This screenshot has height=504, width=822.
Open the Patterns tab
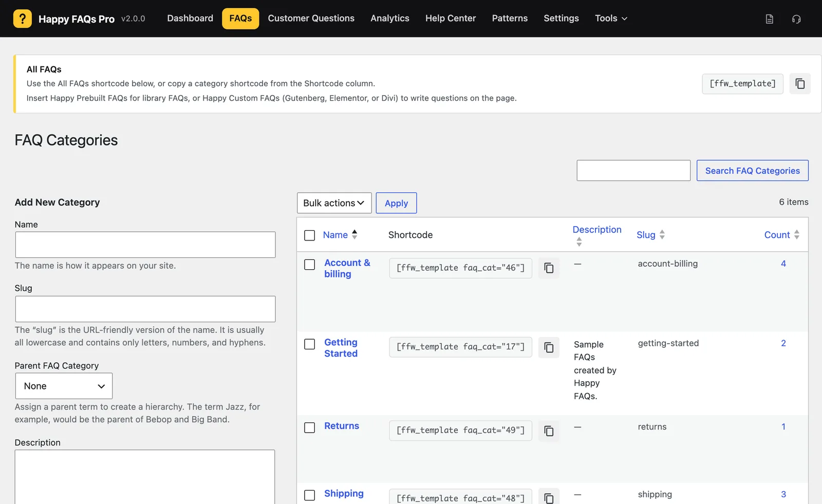[x=510, y=18]
